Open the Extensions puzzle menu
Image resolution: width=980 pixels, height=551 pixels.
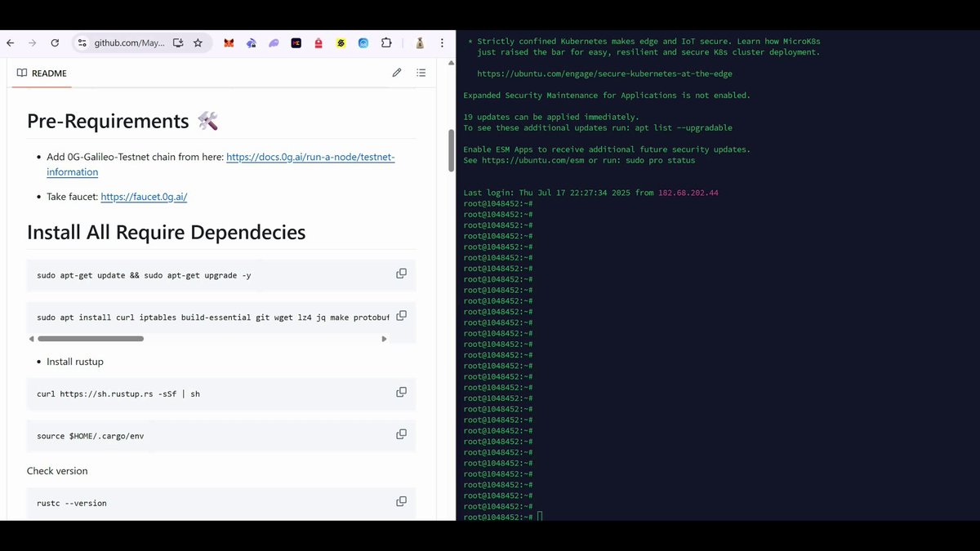pos(386,42)
